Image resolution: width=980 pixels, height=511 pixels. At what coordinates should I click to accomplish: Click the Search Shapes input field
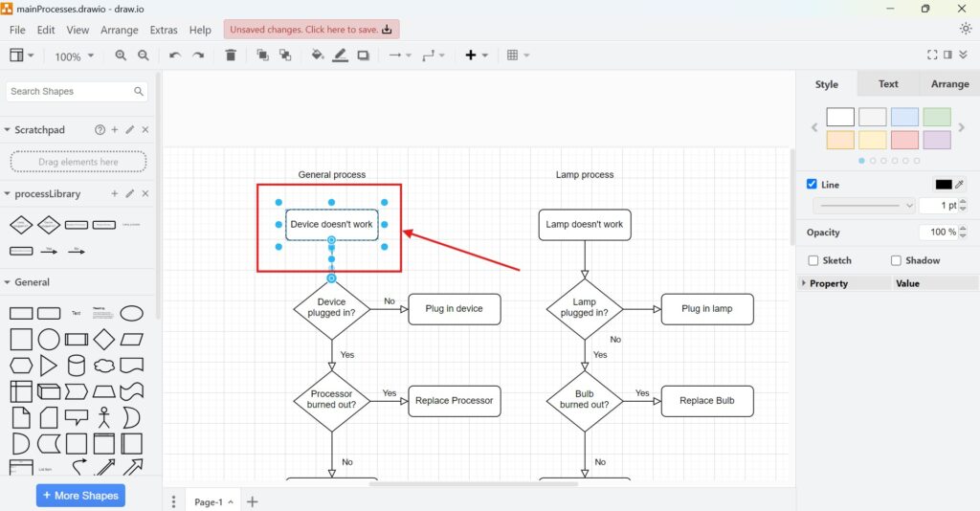69,92
